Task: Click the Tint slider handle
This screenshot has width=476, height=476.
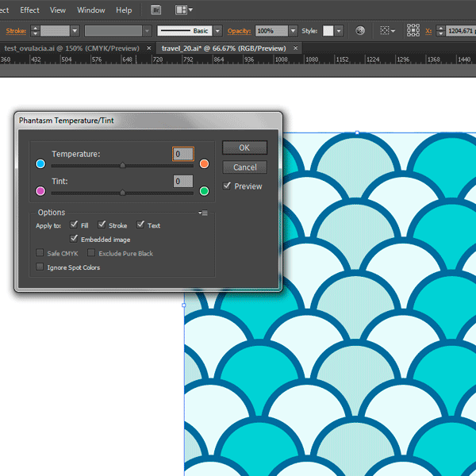Action: tap(123, 193)
